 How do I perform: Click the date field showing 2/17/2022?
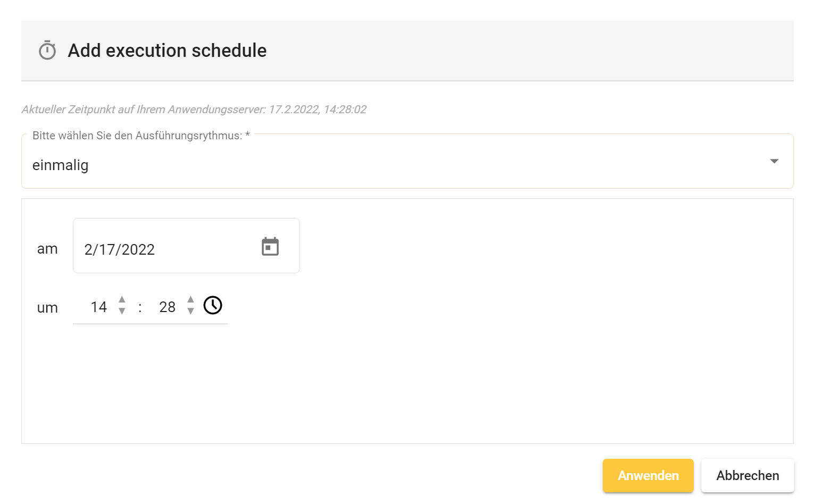pyautogui.click(x=160, y=249)
